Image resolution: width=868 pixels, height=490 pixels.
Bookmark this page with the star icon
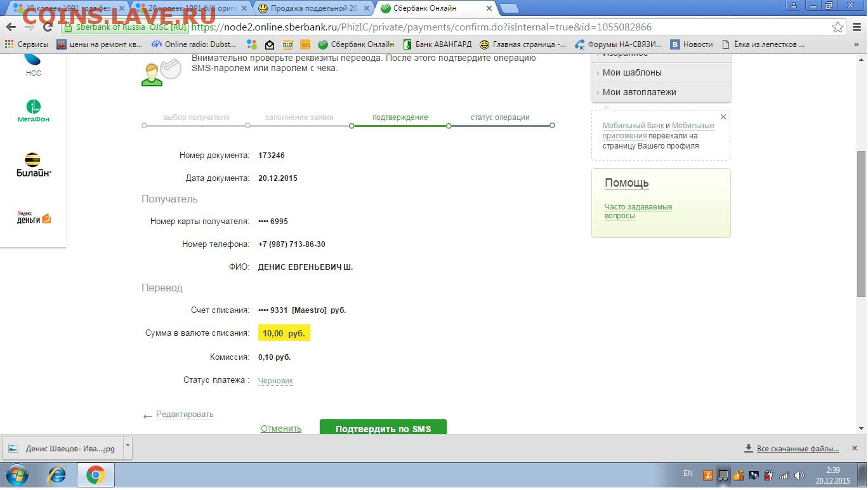tap(838, 27)
